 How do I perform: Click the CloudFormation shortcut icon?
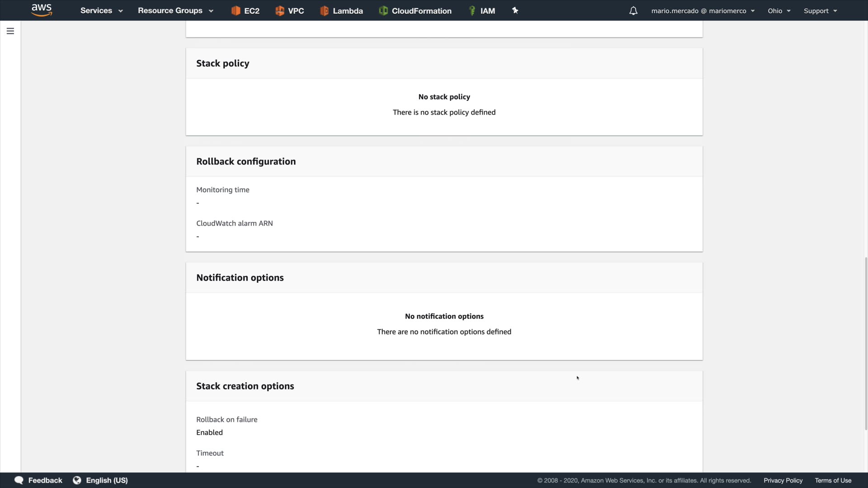[x=383, y=11]
